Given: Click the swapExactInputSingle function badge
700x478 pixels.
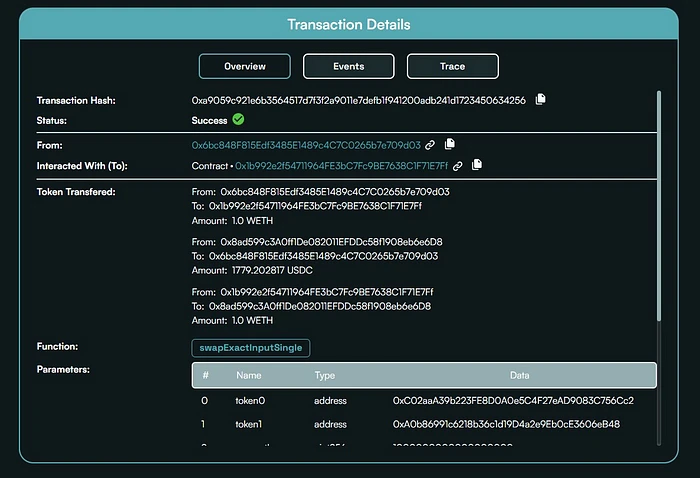Looking at the screenshot, I should point(251,348).
